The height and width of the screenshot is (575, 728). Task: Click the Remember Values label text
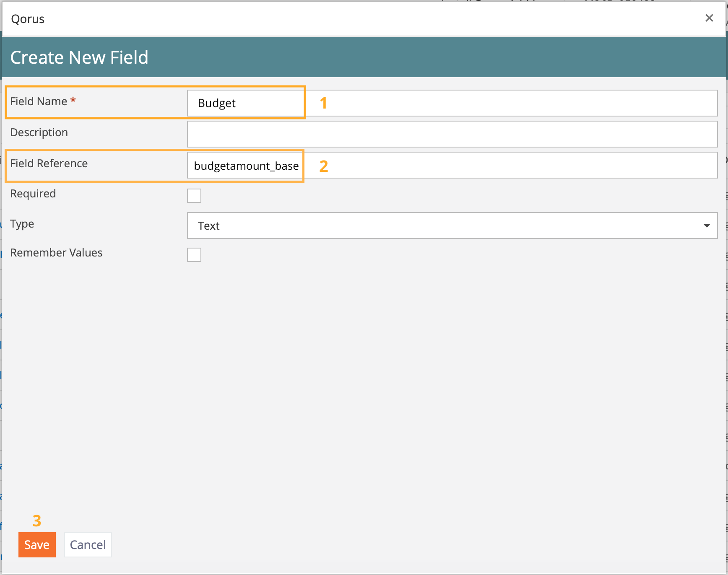tap(56, 253)
